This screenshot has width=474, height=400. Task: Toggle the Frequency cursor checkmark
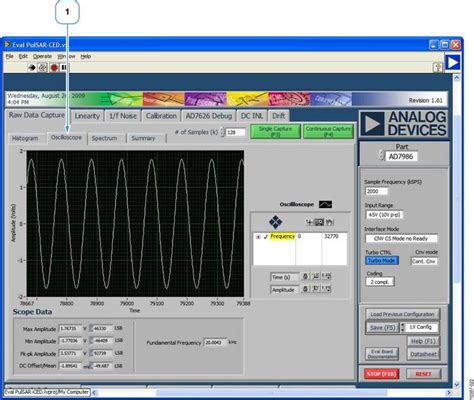[x=266, y=237]
